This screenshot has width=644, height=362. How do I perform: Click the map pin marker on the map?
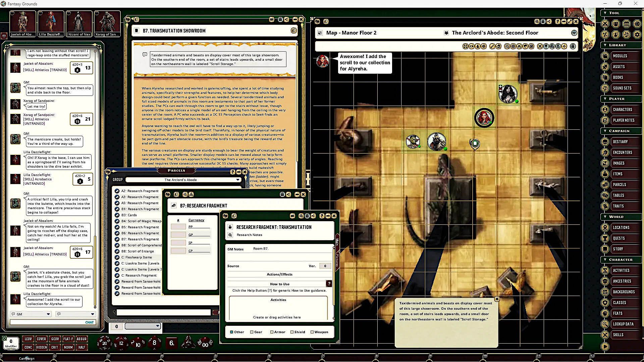475,144
